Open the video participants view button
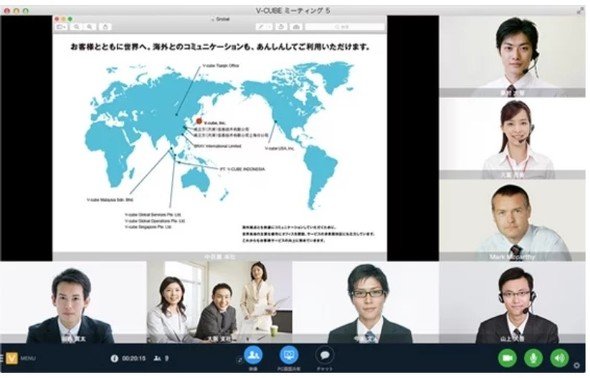 pyautogui.click(x=253, y=355)
